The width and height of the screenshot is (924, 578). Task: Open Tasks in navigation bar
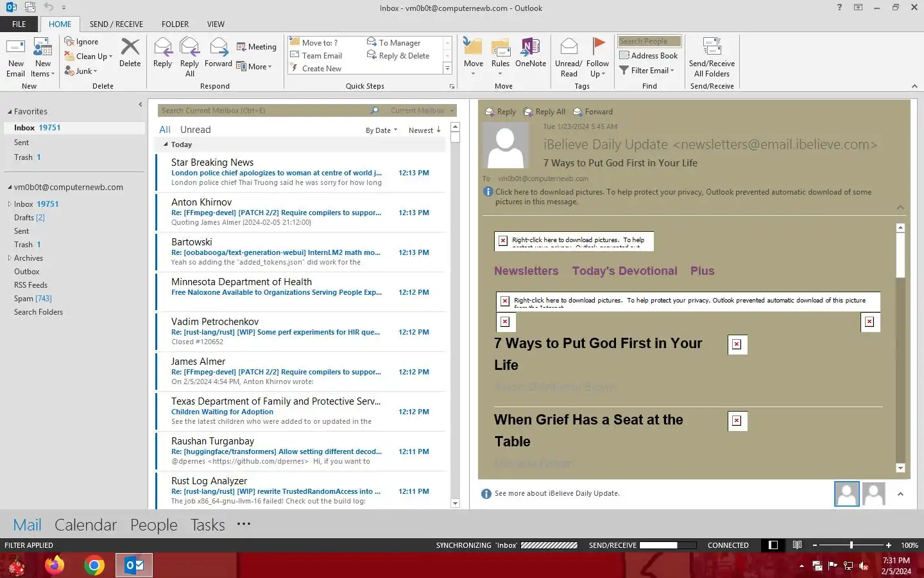pos(208,525)
